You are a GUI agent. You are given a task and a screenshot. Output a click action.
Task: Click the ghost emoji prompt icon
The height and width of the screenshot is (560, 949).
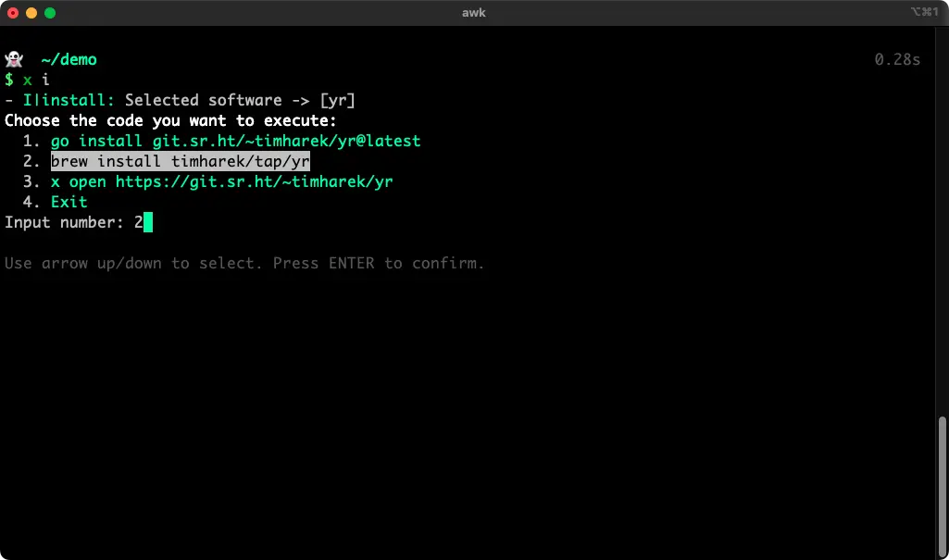click(14, 59)
